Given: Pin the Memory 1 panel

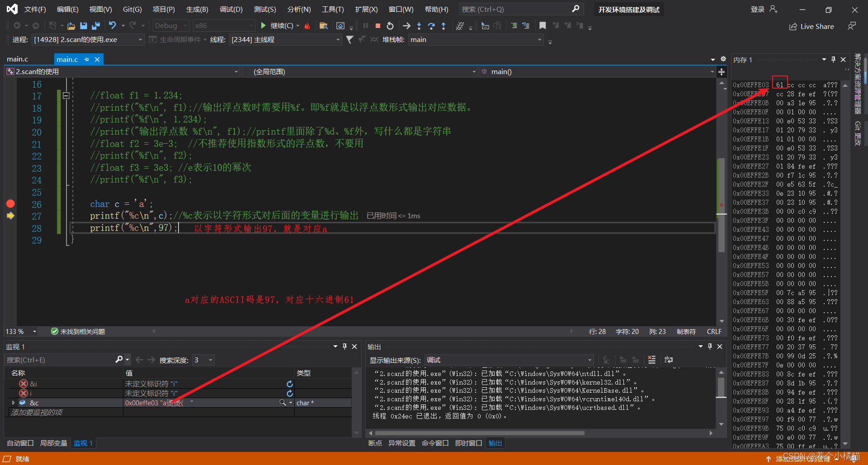Looking at the screenshot, I should coord(834,60).
